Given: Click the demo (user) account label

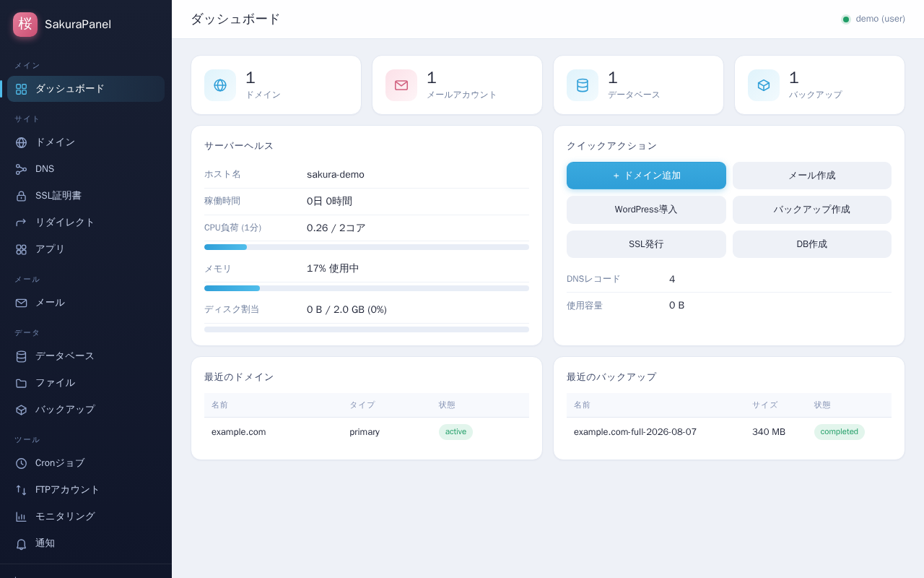Looking at the screenshot, I should pos(880,19).
